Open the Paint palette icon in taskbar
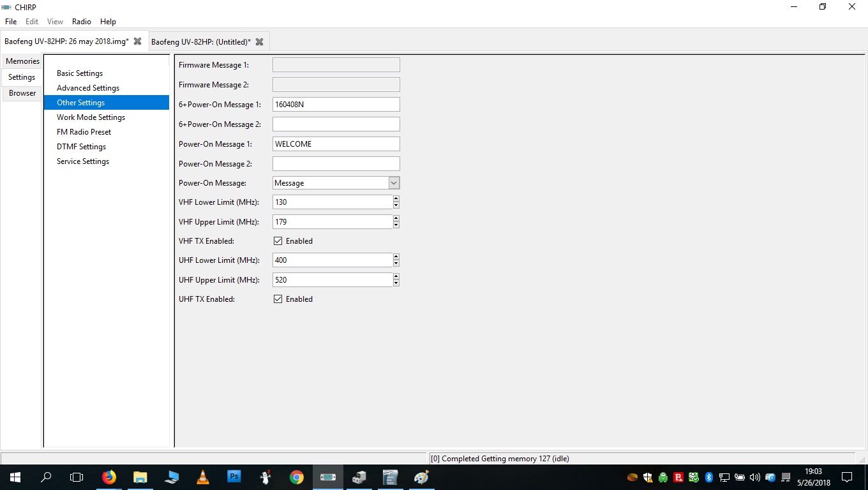Screen dimensions: 868x490 coord(421,477)
